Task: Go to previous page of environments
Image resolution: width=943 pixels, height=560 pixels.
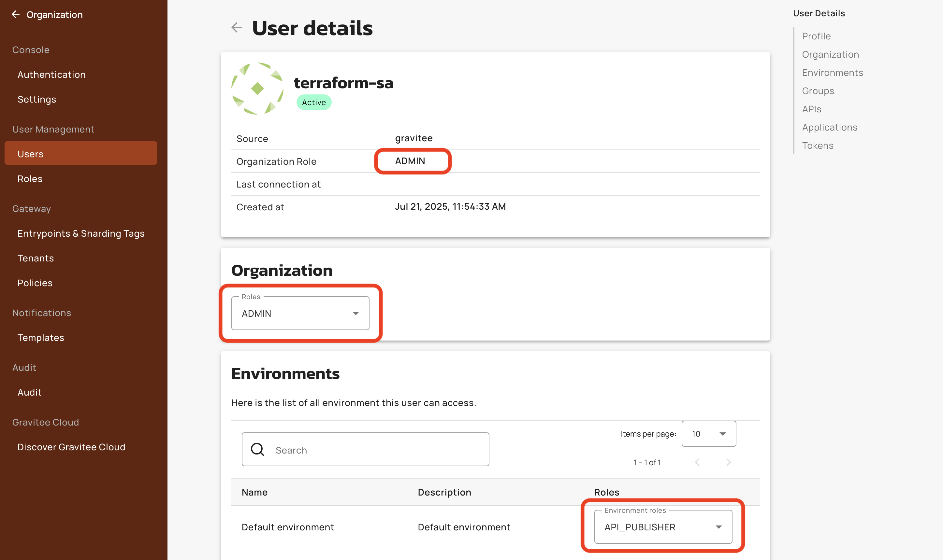Action: click(697, 462)
